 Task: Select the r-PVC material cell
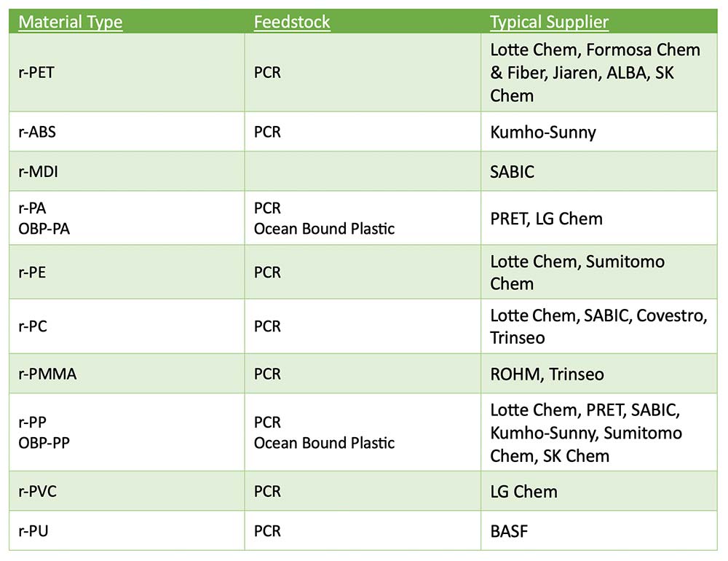[127, 491]
